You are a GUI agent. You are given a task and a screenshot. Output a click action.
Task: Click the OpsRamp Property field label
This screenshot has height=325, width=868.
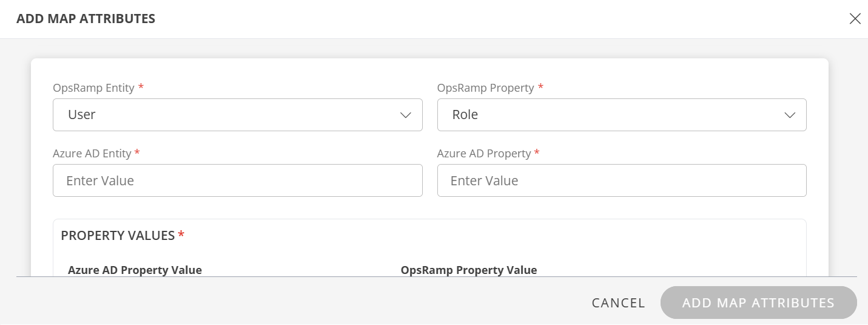(485, 88)
